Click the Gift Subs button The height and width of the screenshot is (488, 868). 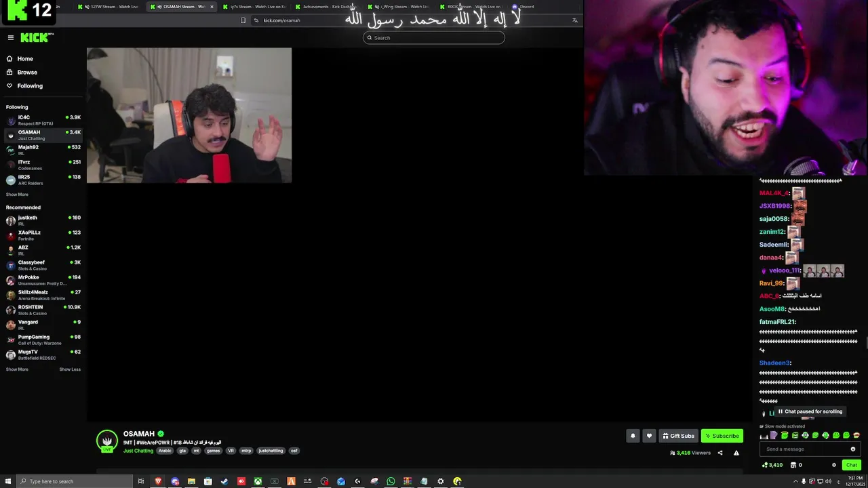click(x=678, y=436)
